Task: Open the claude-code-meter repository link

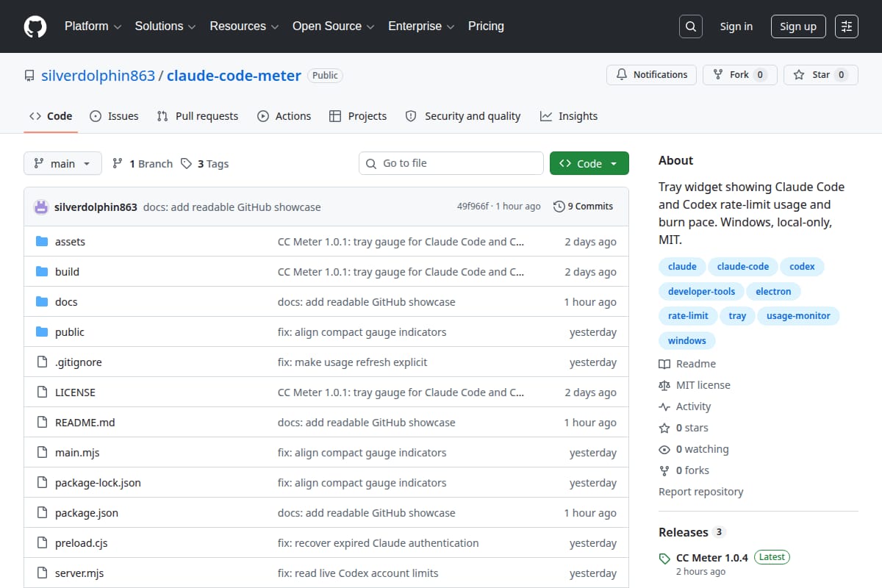Action: coord(234,76)
